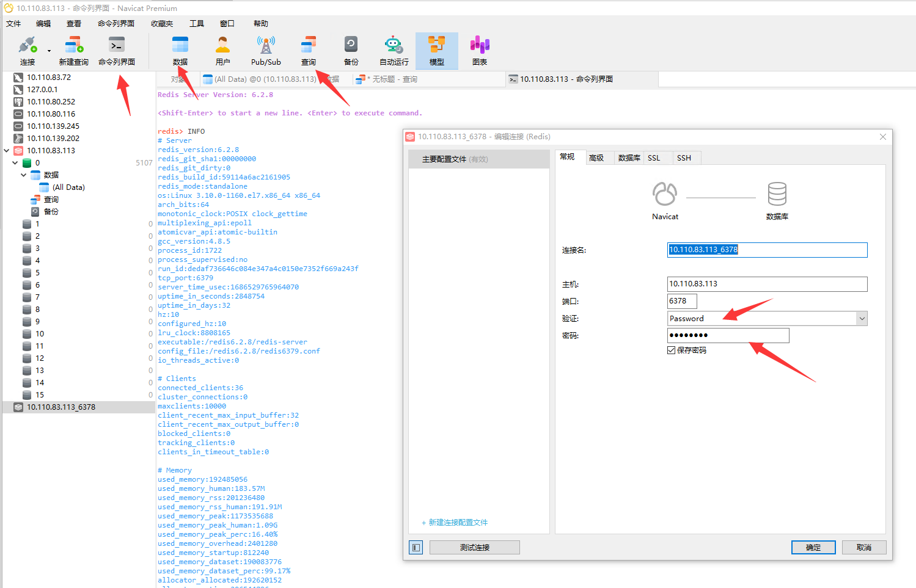The width and height of the screenshot is (916, 588).
Task: Close the 编辑连接 dialog
Action: coord(883,137)
